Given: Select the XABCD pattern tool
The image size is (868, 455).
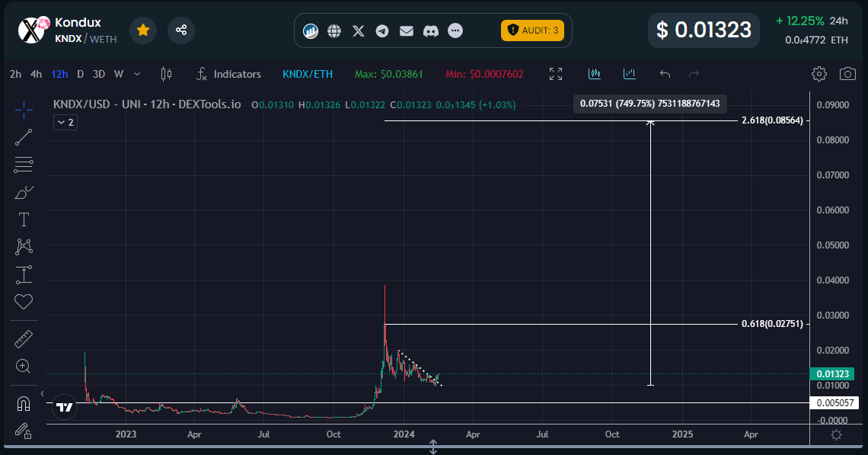Looking at the screenshot, I should tap(24, 247).
